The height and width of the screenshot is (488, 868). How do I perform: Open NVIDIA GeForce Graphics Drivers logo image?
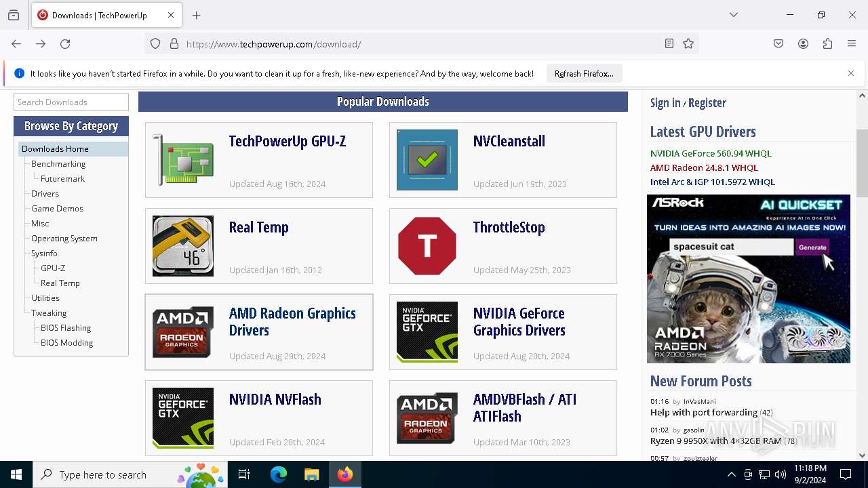click(x=427, y=332)
